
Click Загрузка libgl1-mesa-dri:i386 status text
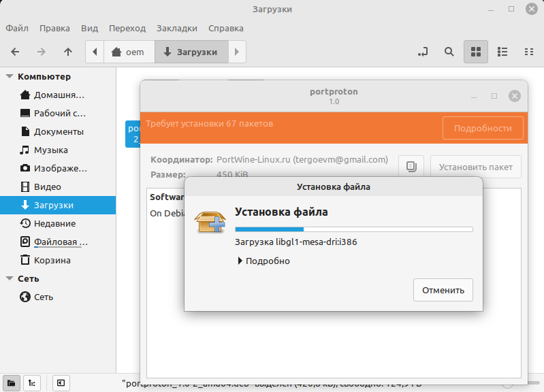point(296,242)
